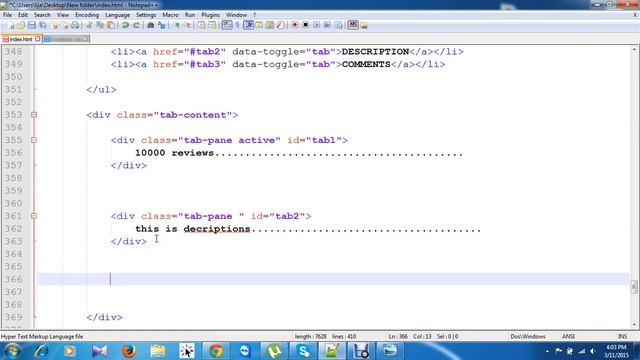Open the Run menu
The width and height of the screenshot is (640, 360).
click(190, 15)
